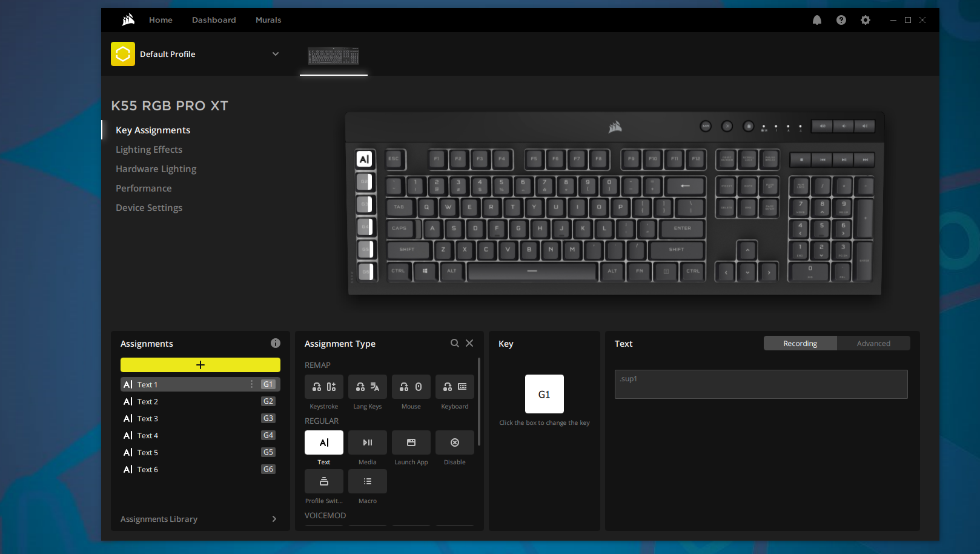Open Hardware Lighting section
Image resolution: width=980 pixels, height=554 pixels.
tap(156, 169)
